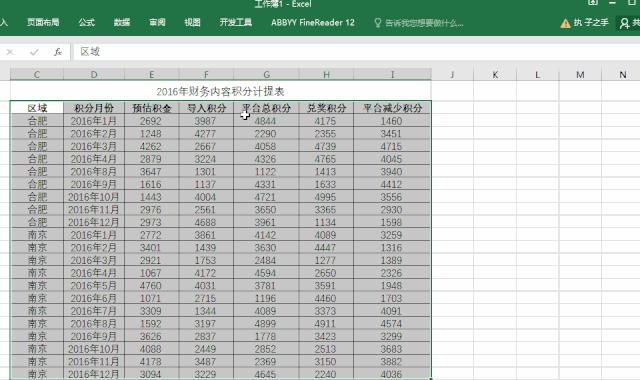Open the 开发工具 ribbon tab
Image resolution: width=640 pixels, height=380 pixels.
pyautogui.click(x=236, y=22)
